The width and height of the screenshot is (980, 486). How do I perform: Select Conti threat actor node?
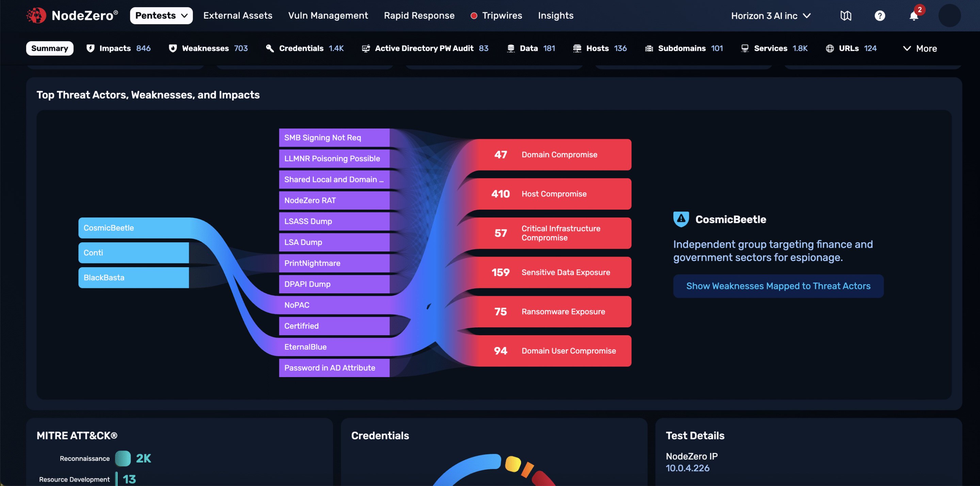133,253
